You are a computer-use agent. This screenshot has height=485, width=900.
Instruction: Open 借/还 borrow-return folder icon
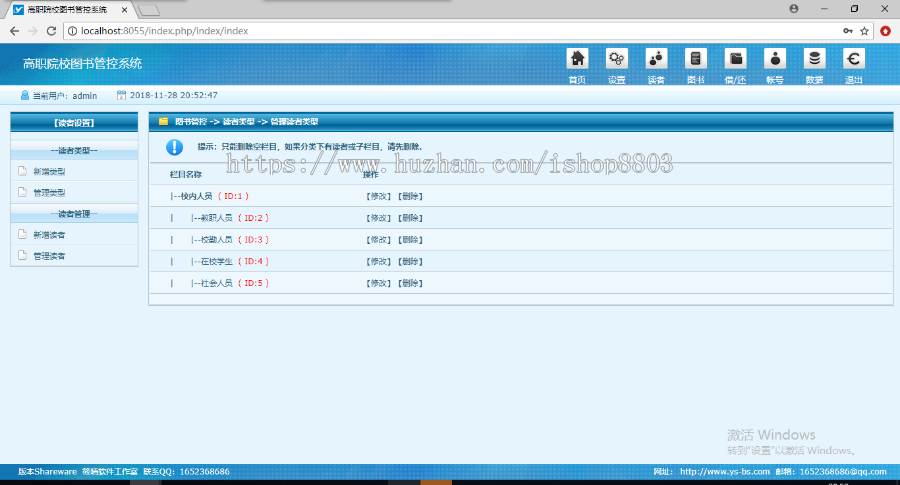(735, 59)
